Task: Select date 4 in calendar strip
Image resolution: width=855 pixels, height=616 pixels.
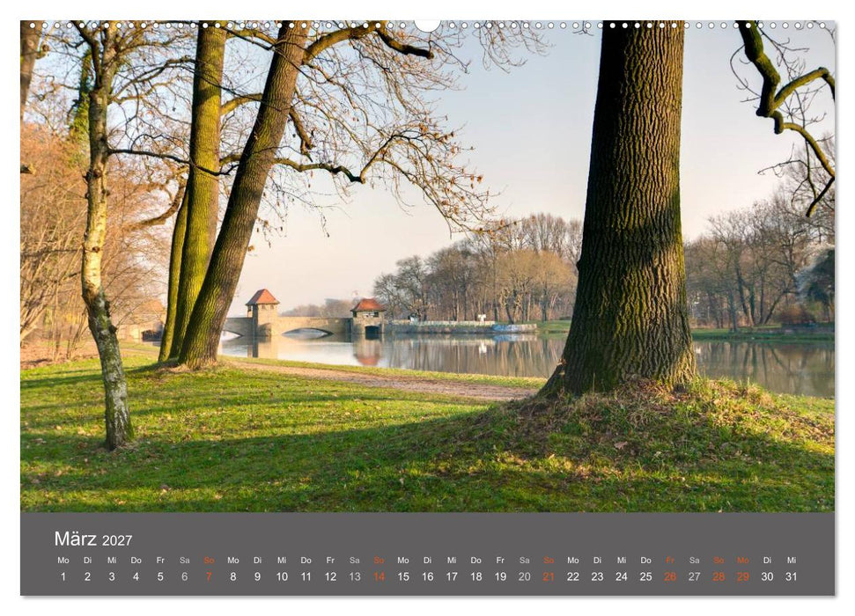Action: pyautogui.click(x=136, y=576)
